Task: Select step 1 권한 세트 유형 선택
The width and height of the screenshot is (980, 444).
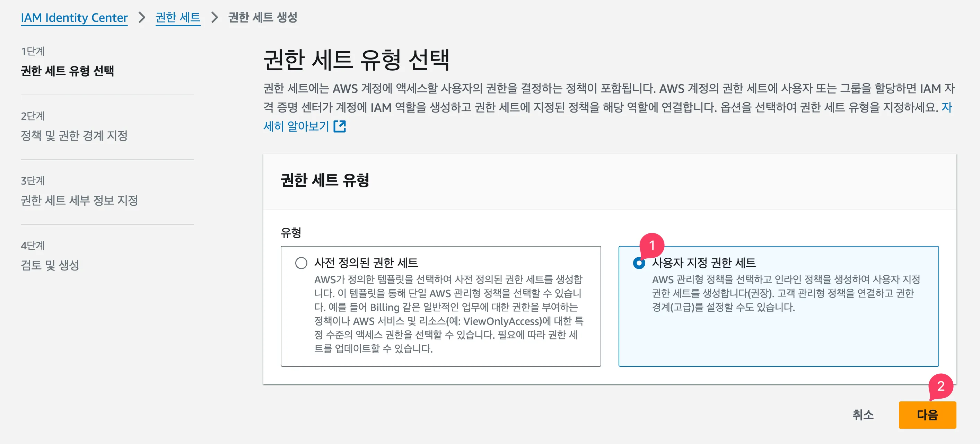Action: pyautogui.click(x=67, y=71)
